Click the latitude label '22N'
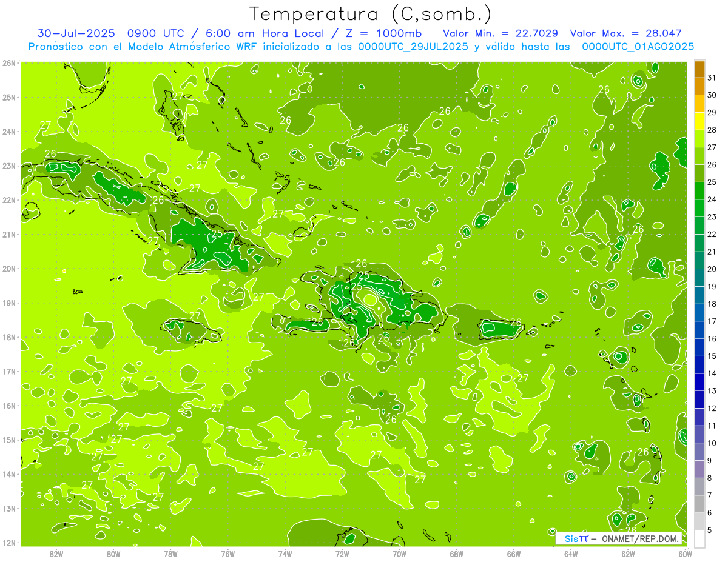Viewport: 728px width, 562px height. [x=9, y=200]
